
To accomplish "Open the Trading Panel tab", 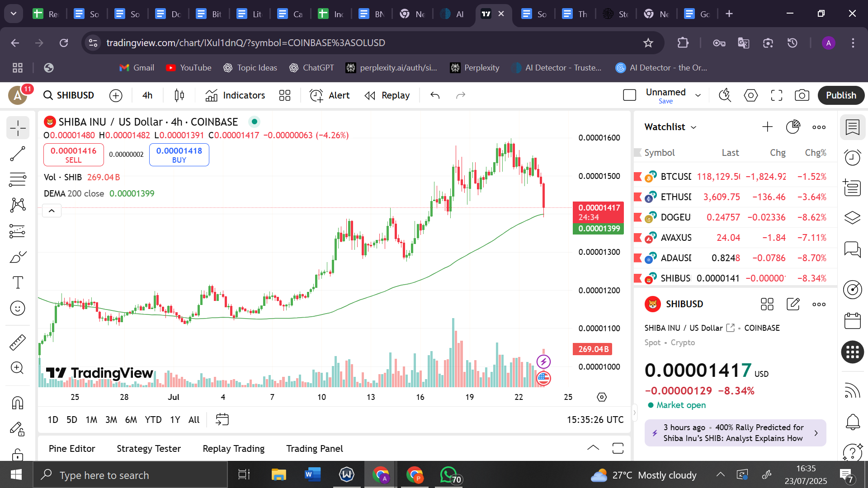I will point(315,449).
